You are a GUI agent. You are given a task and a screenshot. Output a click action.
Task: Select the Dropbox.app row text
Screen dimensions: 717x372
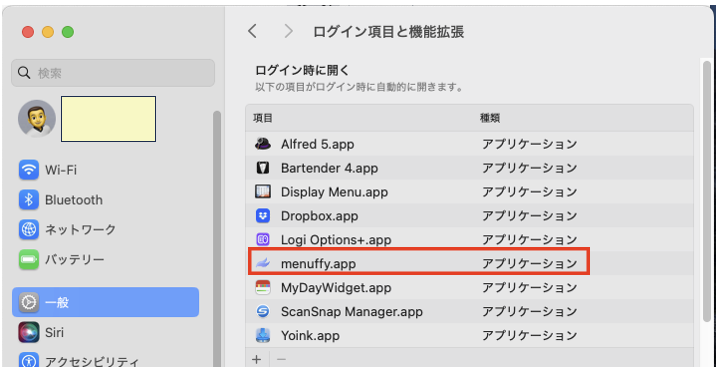pyautogui.click(x=319, y=216)
